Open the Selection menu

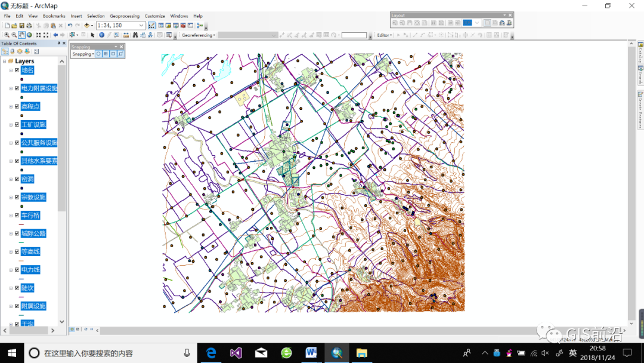(96, 16)
